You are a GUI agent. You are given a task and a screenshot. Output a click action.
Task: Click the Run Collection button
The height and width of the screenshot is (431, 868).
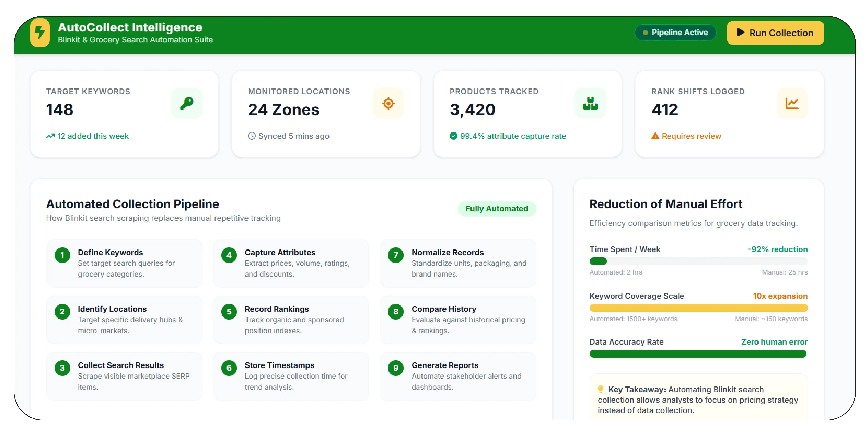[775, 33]
